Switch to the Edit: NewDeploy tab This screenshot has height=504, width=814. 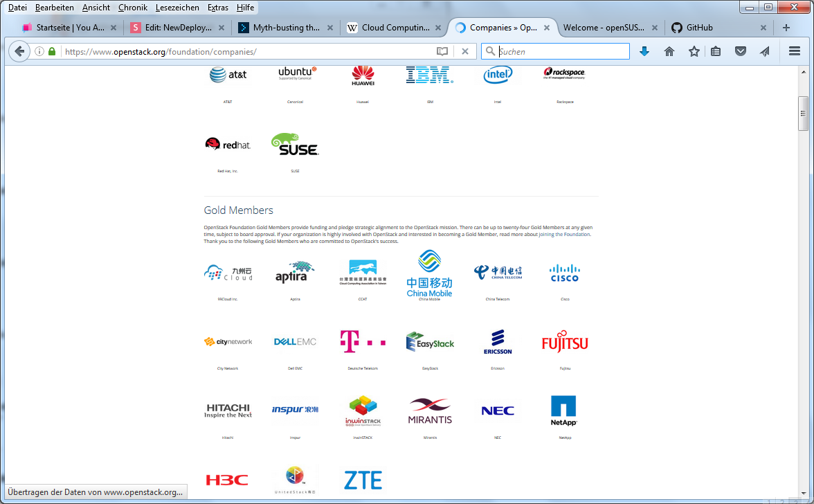tap(178, 28)
